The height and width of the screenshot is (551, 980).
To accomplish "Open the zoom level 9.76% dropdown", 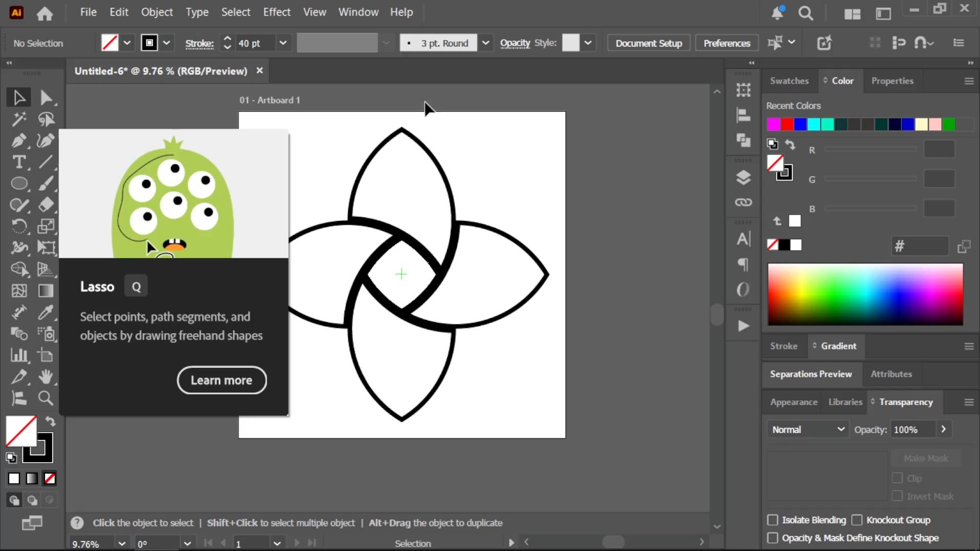I will [121, 543].
